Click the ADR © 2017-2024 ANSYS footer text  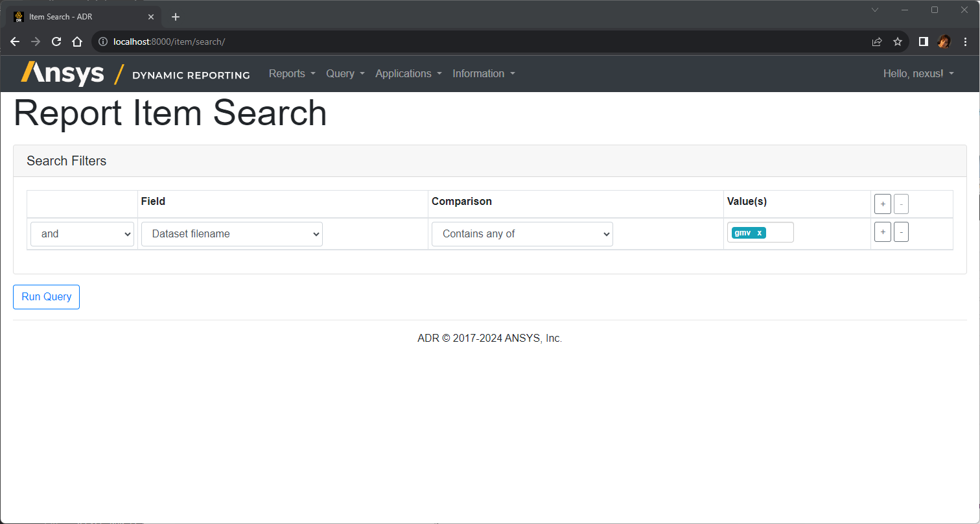[x=490, y=339]
